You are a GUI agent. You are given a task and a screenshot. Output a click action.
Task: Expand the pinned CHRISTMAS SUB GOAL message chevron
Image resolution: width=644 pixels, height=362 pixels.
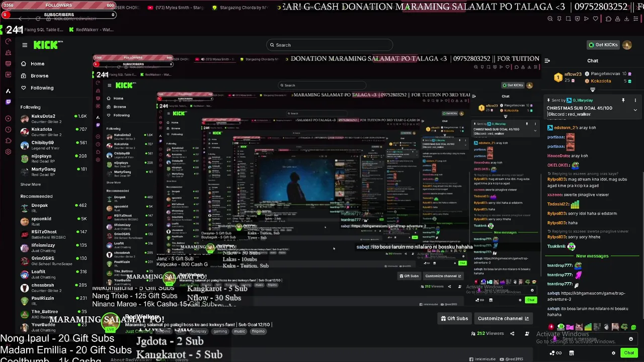click(x=635, y=110)
